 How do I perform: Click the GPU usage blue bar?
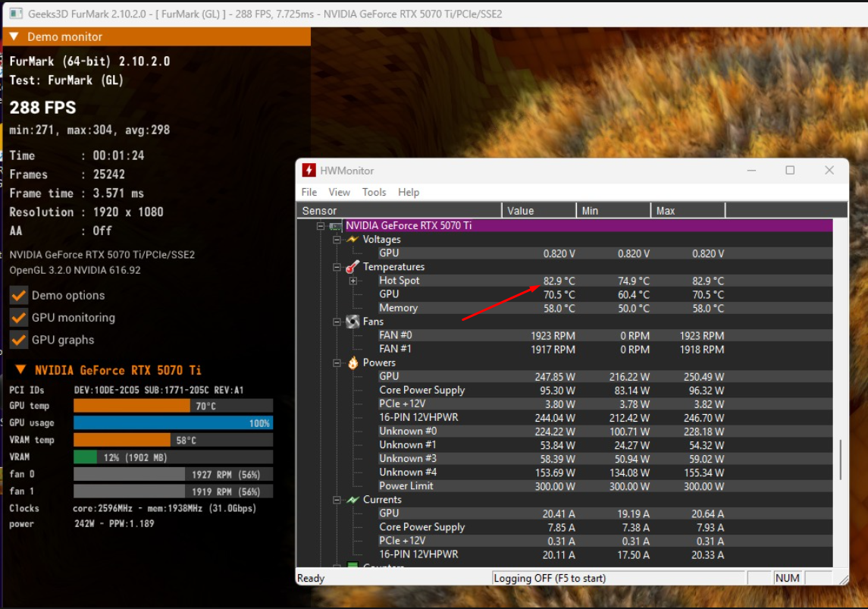[x=174, y=423]
